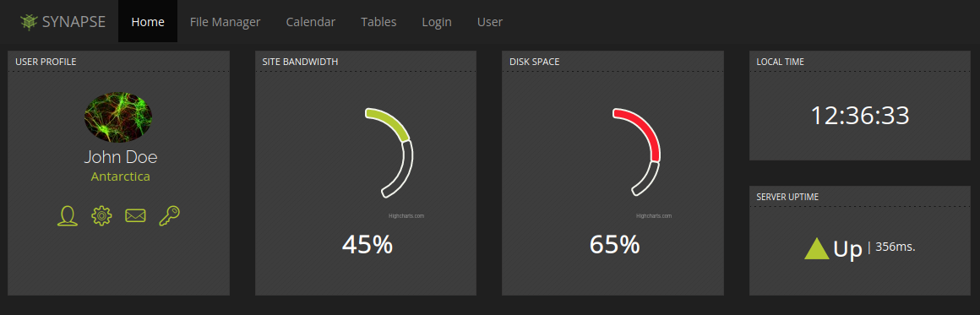Image resolution: width=980 pixels, height=315 pixels.
Task: Open the User menu item
Action: [x=490, y=21]
